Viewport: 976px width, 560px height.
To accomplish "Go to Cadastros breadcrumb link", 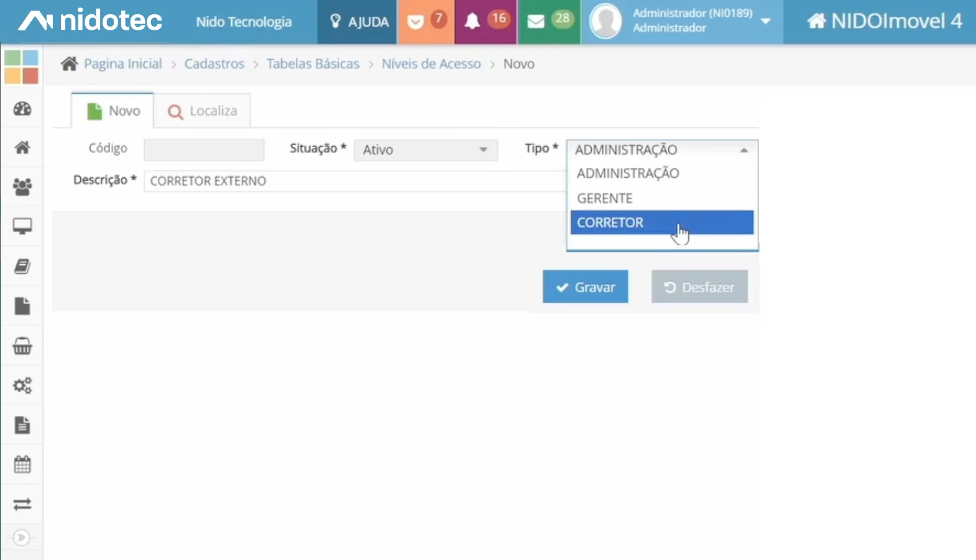I will [x=214, y=63].
